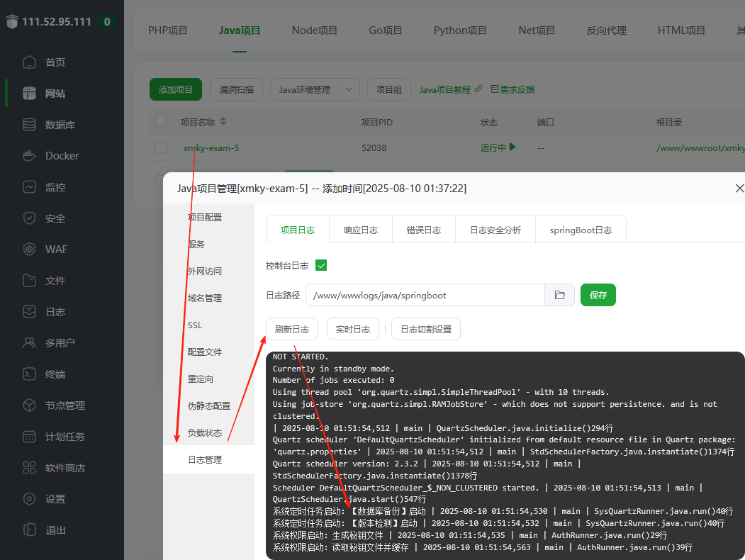Switch to the 反向代理 tab
Image resolution: width=745 pixels, height=560 pixels.
606,30
